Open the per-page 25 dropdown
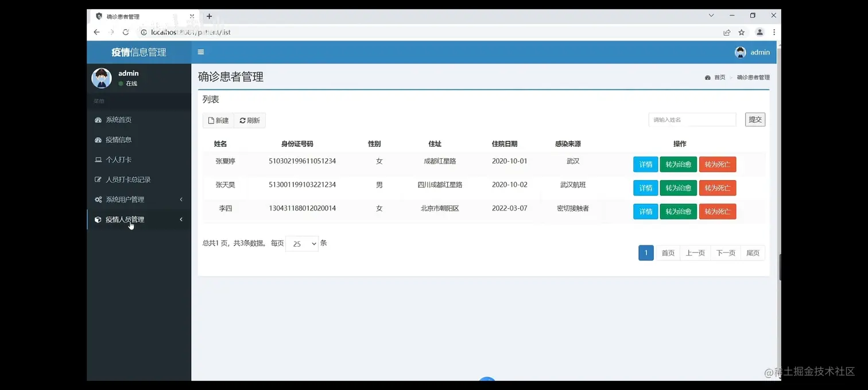 tap(302, 244)
